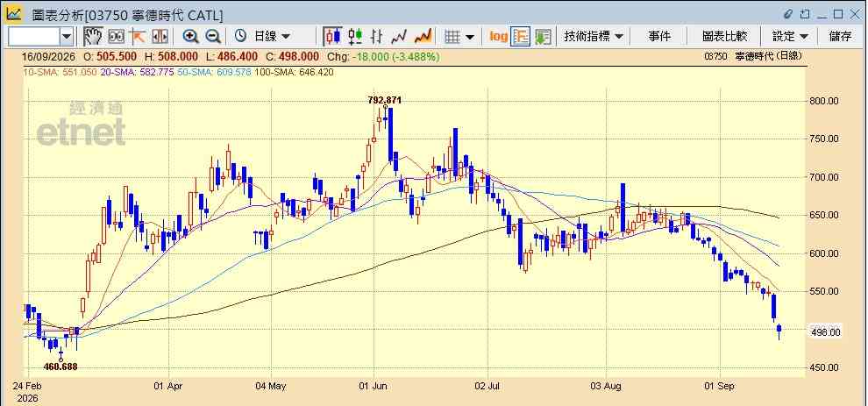The image size is (868, 406).
Task: Toggle log scale
Action: tap(498, 37)
